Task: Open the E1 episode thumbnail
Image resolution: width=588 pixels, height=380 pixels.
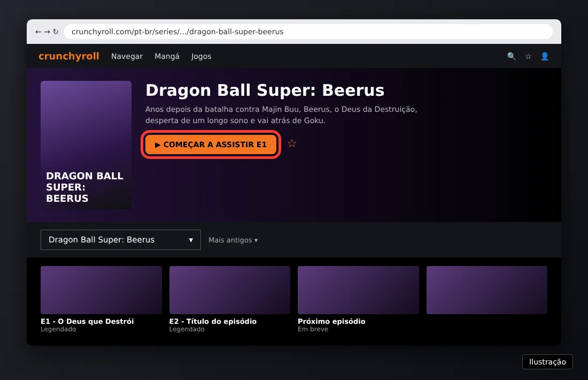Action: (101, 290)
